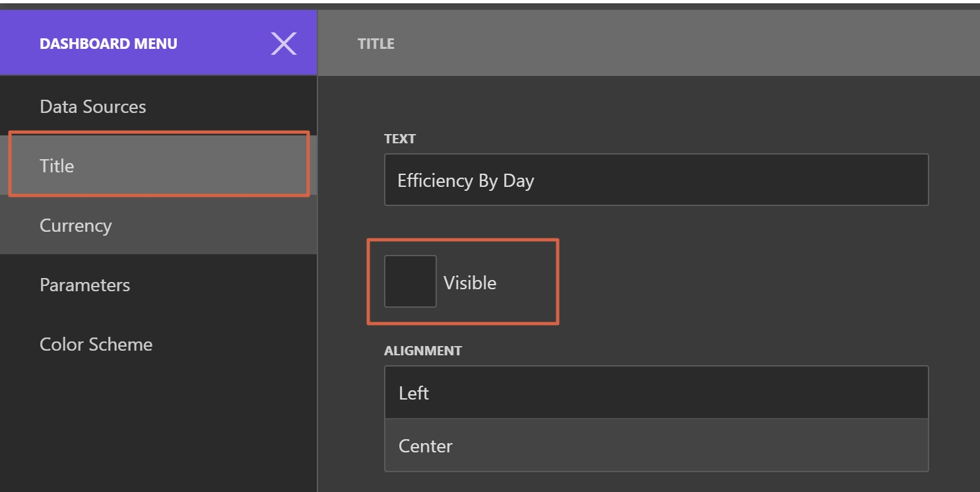This screenshot has height=492, width=980.
Task: Navigate to Color Scheme options
Action: tap(96, 344)
